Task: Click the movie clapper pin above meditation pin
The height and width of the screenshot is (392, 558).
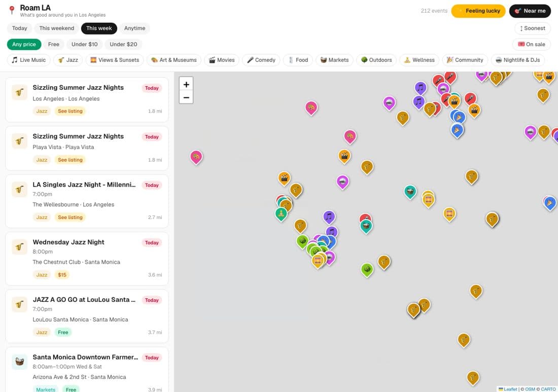Action: pos(284,178)
